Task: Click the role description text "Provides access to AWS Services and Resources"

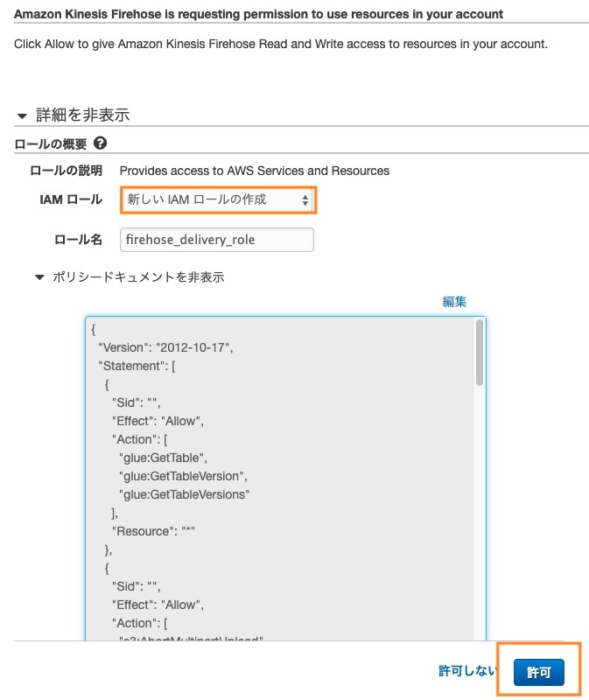Action: coord(255,171)
